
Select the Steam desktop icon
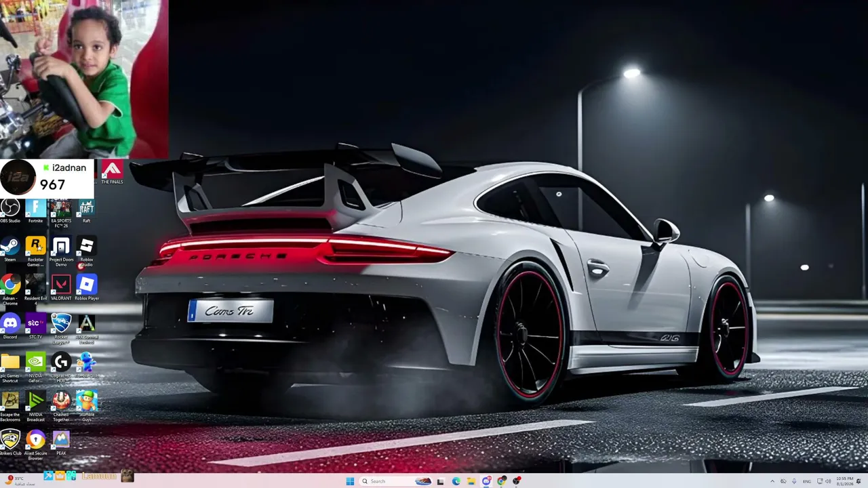pos(10,249)
